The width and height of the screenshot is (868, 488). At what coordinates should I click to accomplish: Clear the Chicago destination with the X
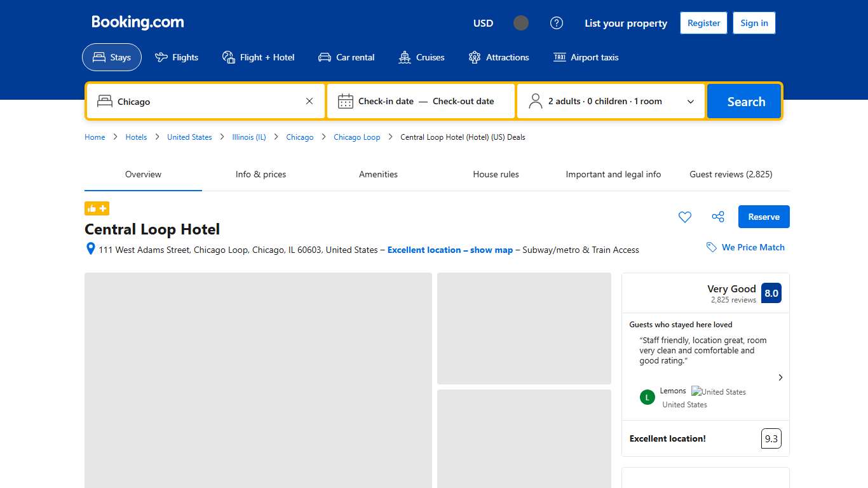(309, 100)
